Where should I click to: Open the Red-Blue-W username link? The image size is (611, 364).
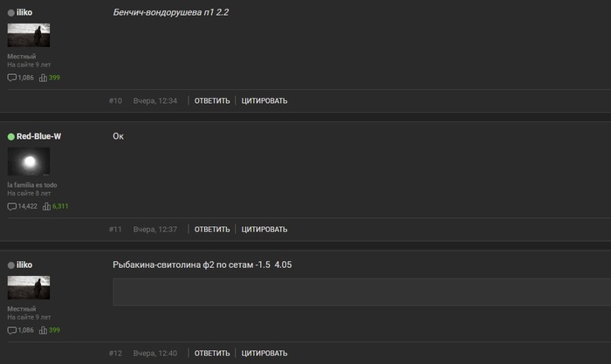[38, 136]
